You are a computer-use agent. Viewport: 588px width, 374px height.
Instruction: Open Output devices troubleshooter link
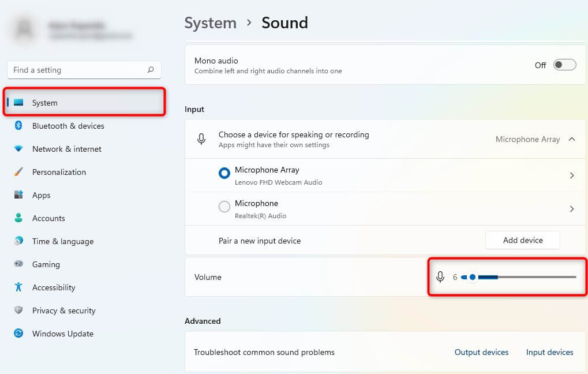(x=481, y=352)
